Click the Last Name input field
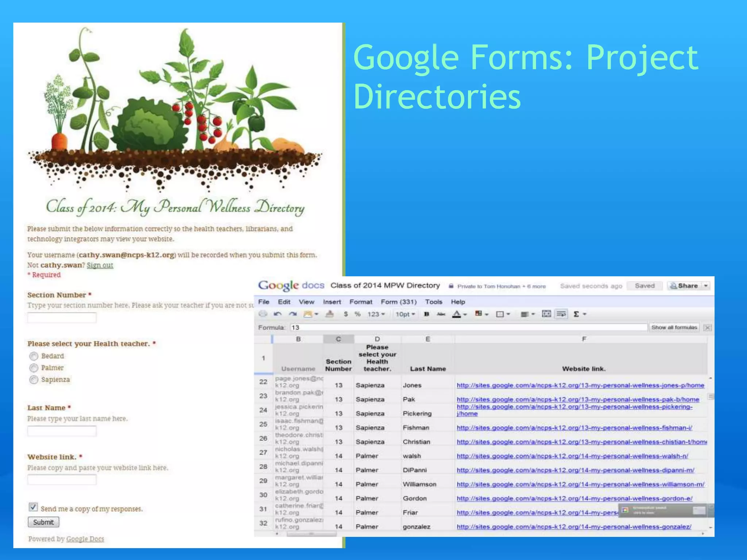This screenshot has width=747, height=560. [62, 431]
